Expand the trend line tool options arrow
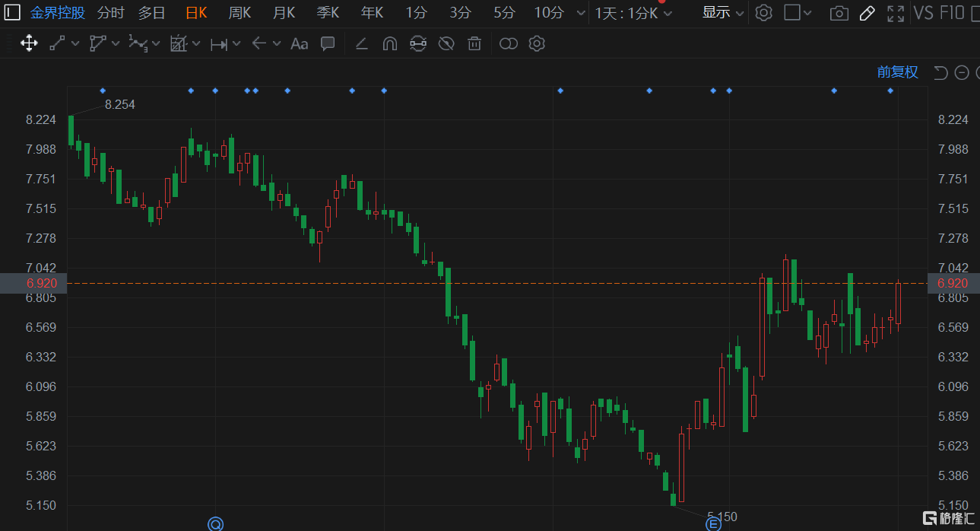The image size is (980, 531). point(75,44)
